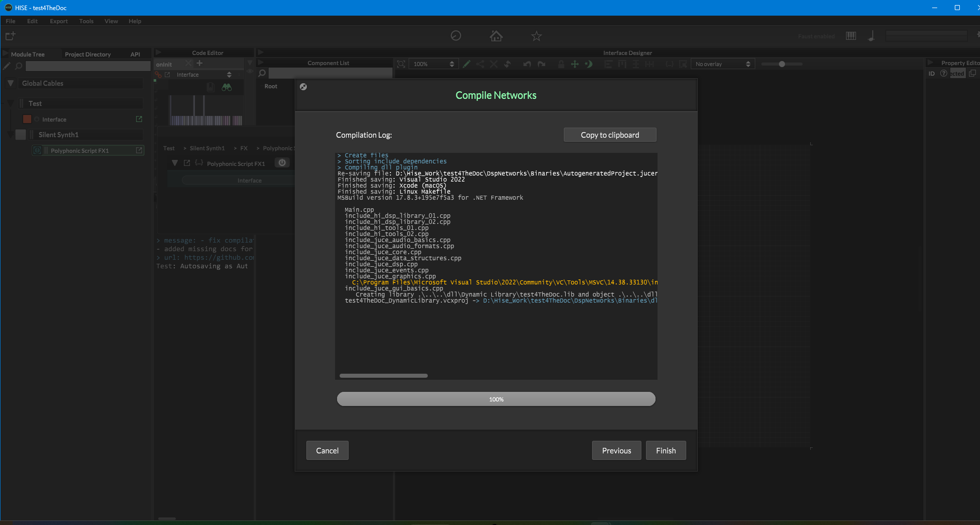The height and width of the screenshot is (525, 980).
Task: Toggle the lock icon in Interface Designer
Action: tap(561, 64)
